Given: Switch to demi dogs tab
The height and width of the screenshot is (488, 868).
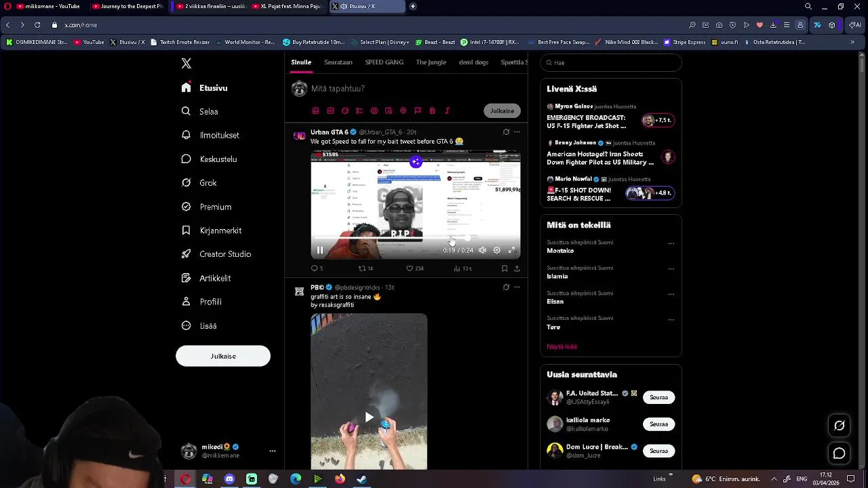Looking at the screenshot, I should (x=474, y=62).
